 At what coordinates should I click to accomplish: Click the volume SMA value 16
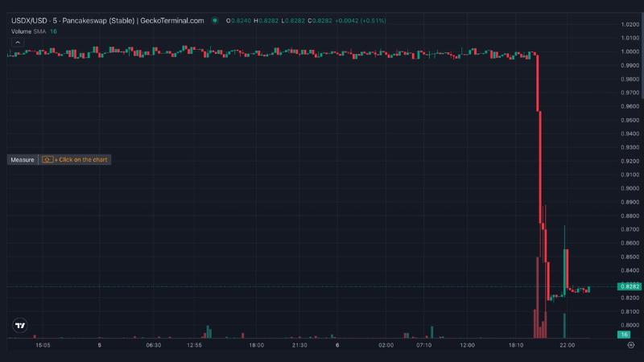tap(53, 31)
